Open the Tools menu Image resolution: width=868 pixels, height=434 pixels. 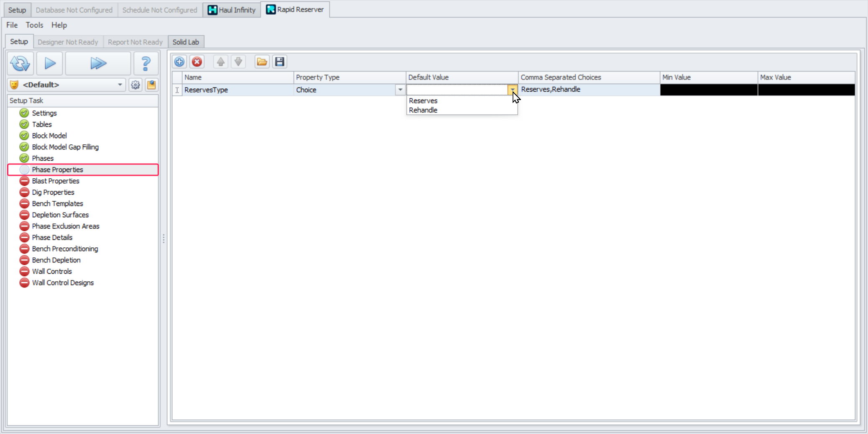pos(35,25)
